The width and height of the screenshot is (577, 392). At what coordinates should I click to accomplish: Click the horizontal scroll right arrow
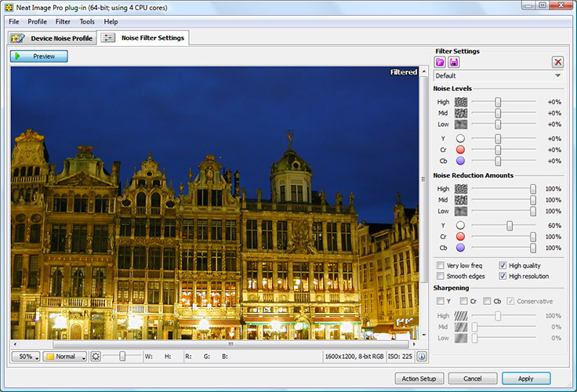point(414,344)
